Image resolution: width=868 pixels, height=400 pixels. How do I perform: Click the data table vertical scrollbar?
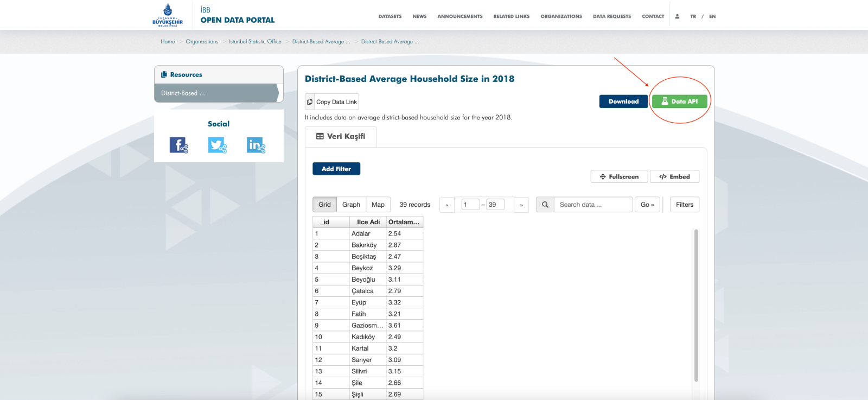coord(696,305)
